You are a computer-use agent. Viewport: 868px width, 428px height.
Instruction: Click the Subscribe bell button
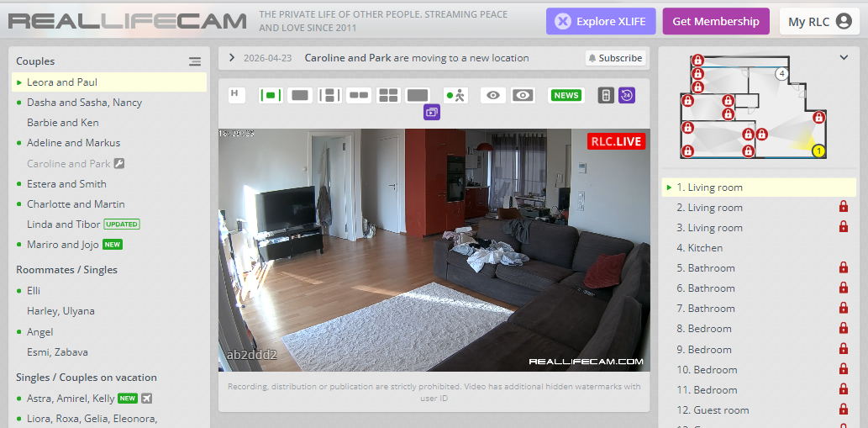point(616,58)
